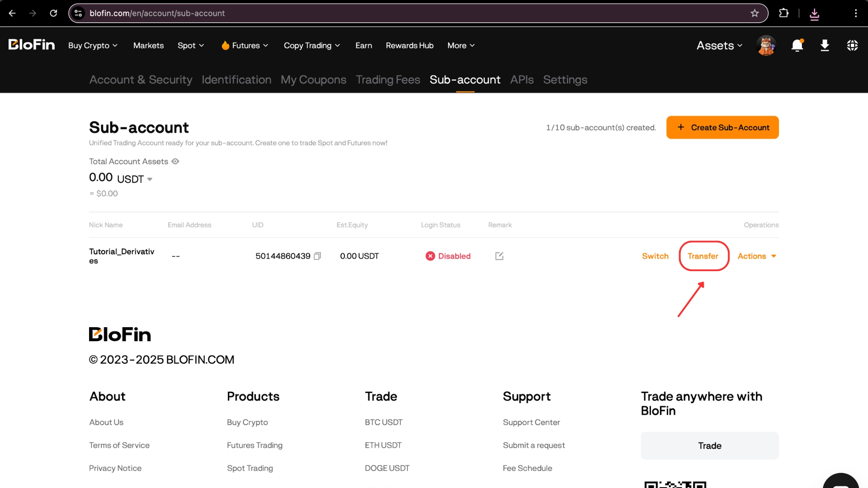Open site information icon in address bar
Image resolution: width=868 pixels, height=488 pixels.
(78, 13)
